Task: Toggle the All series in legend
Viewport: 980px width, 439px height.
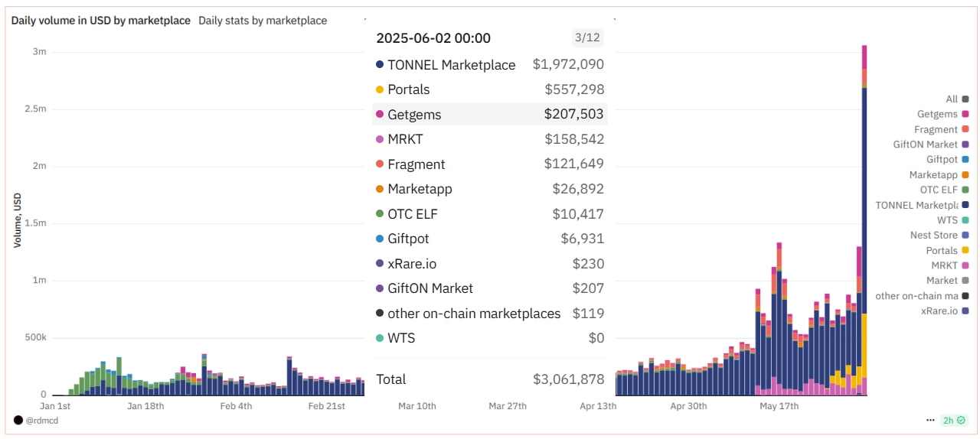Action: click(957, 99)
